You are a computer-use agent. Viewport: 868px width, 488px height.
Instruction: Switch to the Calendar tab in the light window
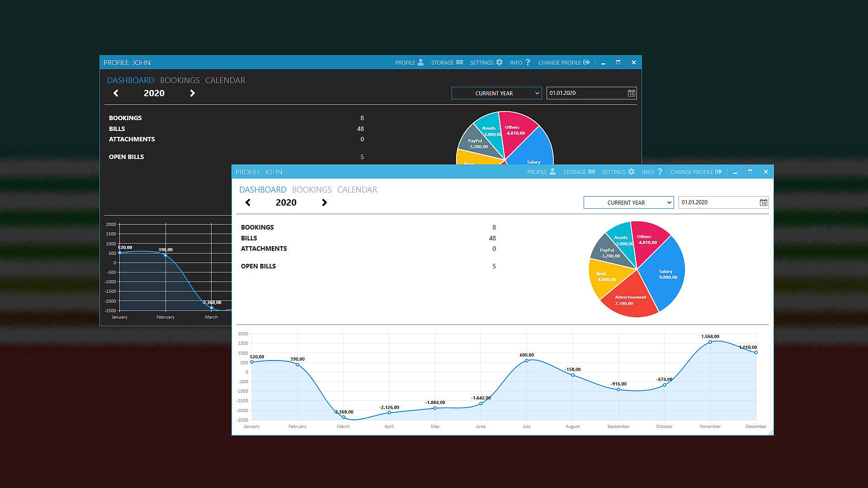[x=357, y=190]
